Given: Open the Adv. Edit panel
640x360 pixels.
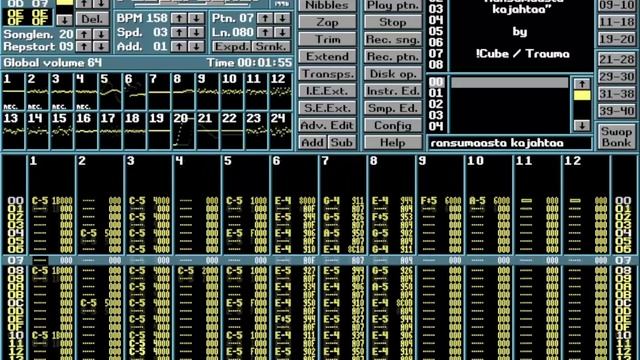Looking at the screenshot, I should [327, 125].
